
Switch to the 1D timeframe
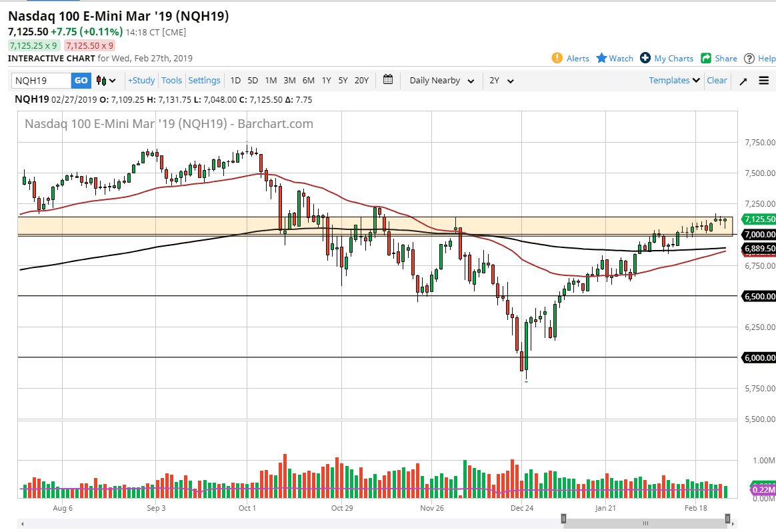(x=235, y=80)
